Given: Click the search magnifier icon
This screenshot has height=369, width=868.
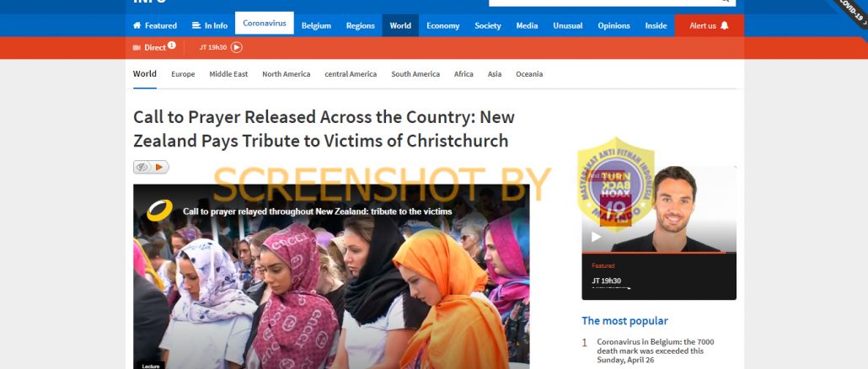Looking at the screenshot, I should (726, 1).
